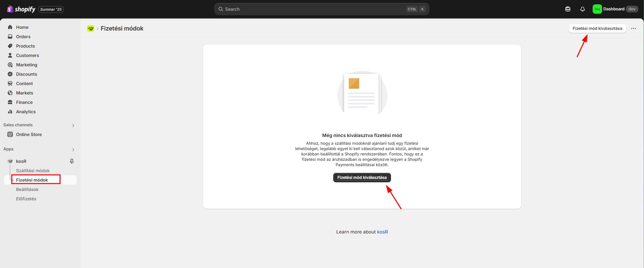
Task: Click the Discounts icon in sidebar
Action: [x=10, y=74]
